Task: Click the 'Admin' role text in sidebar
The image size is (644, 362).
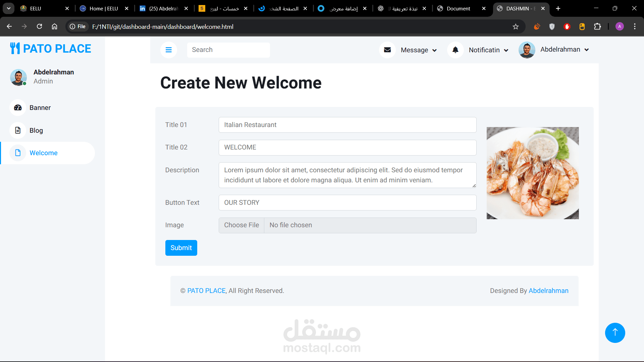Action: pos(43,81)
